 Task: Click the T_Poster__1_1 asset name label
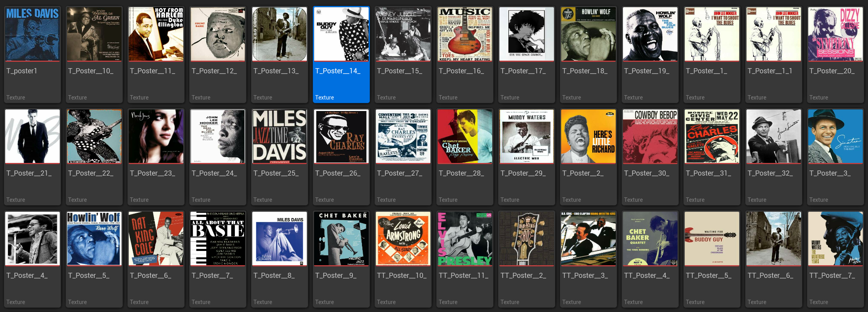tap(770, 71)
